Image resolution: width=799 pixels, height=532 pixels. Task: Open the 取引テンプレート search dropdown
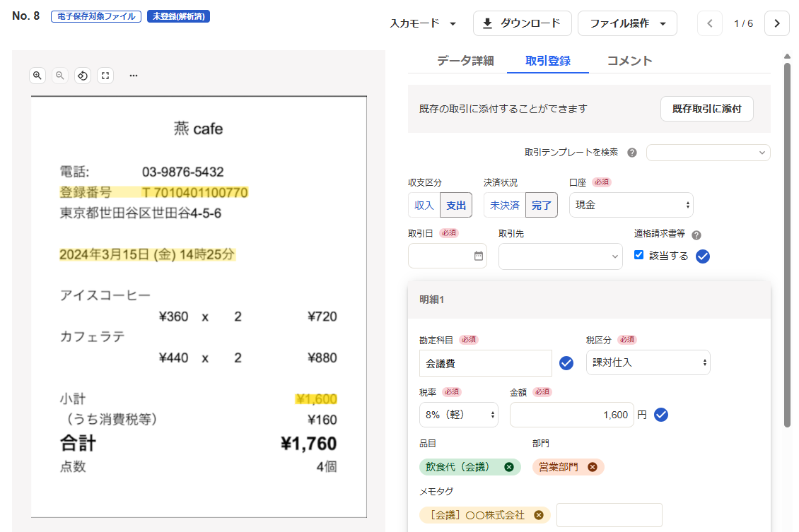pos(708,153)
